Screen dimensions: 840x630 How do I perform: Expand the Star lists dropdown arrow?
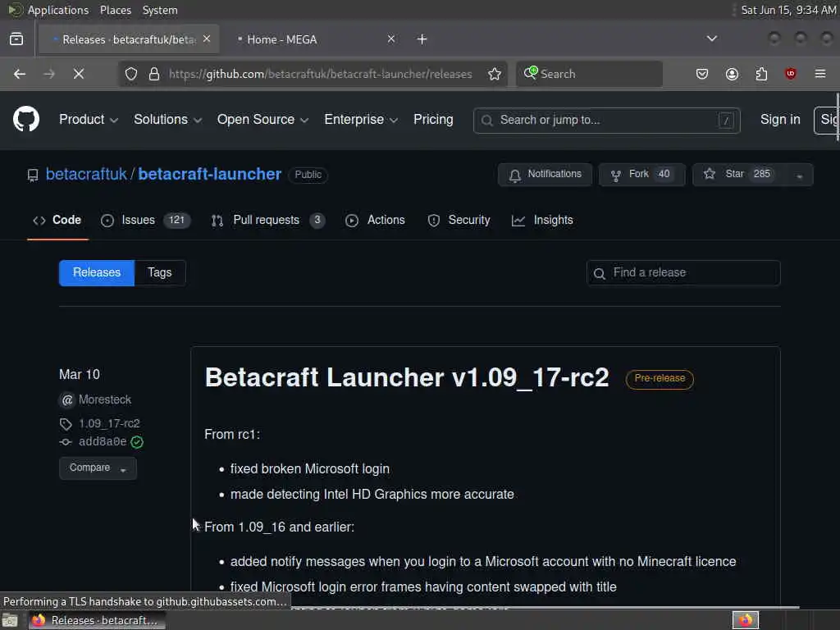pos(799,176)
